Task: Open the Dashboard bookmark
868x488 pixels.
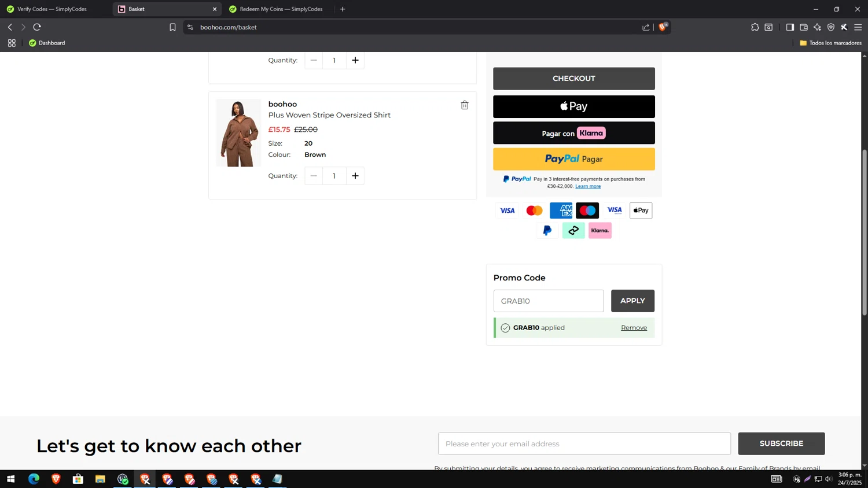Action: point(47,43)
